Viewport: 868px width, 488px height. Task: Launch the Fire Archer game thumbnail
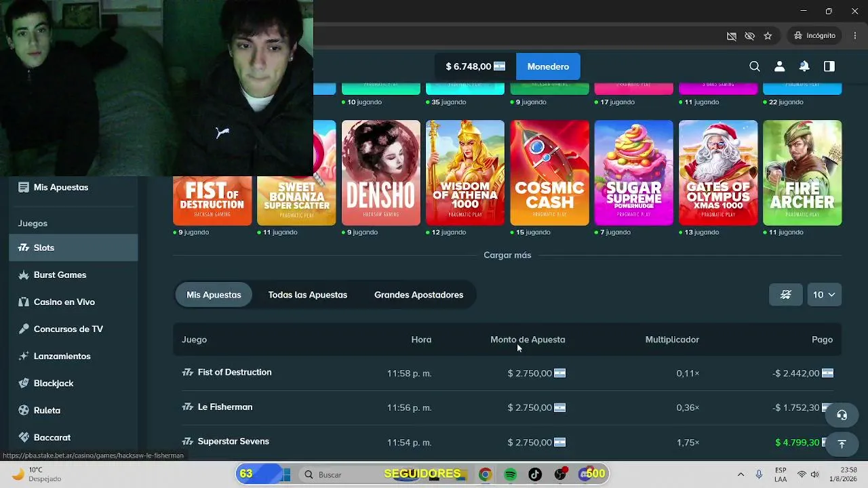802,173
